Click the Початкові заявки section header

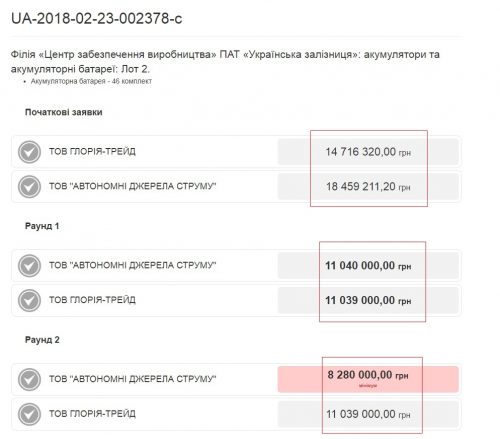[x=64, y=112]
